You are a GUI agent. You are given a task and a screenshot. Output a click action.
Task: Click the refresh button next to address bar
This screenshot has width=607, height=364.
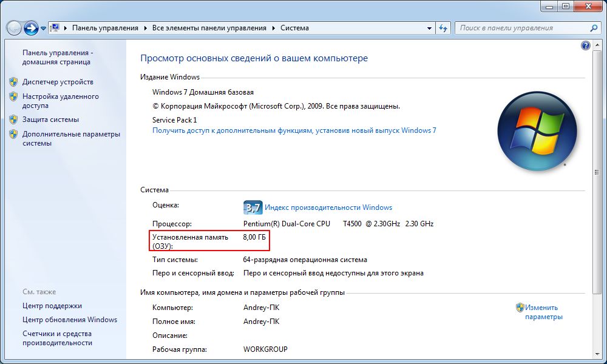pos(443,29)
